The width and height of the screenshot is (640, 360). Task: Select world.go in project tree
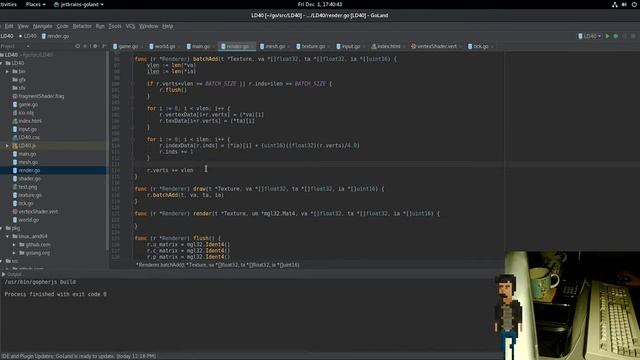click(x=26, y=220)
